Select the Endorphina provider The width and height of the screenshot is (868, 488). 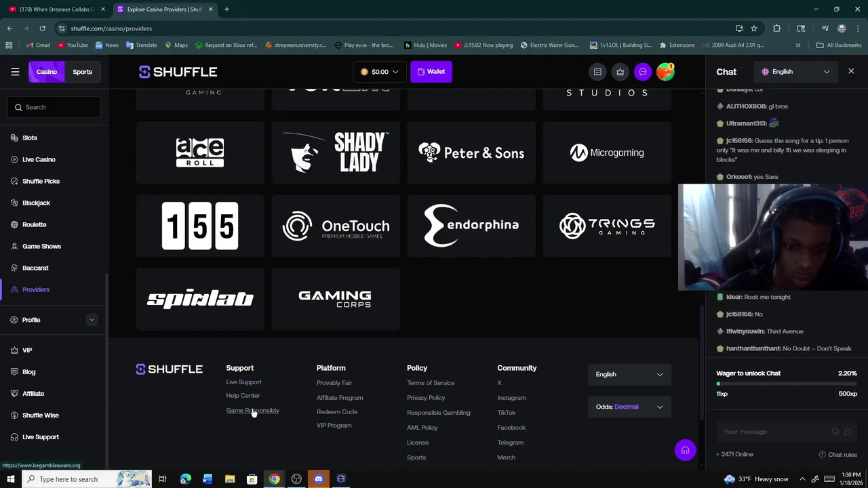tap(471, 226)
